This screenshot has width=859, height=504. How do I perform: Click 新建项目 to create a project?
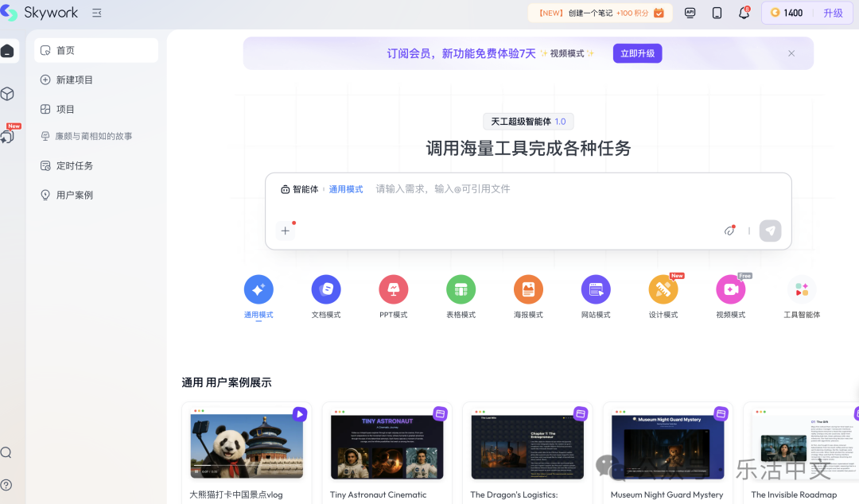(x=74, y=79)
